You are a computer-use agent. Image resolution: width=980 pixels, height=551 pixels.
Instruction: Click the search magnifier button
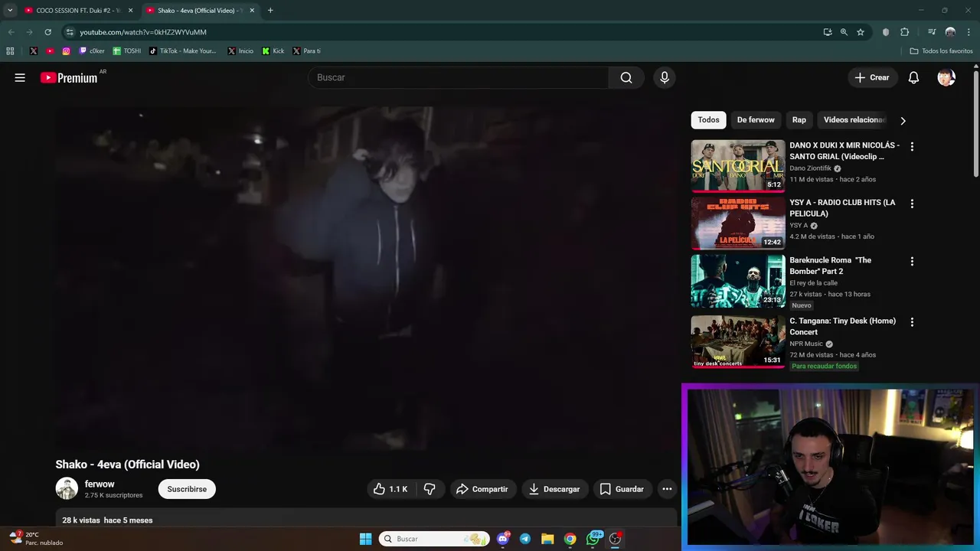626,77
